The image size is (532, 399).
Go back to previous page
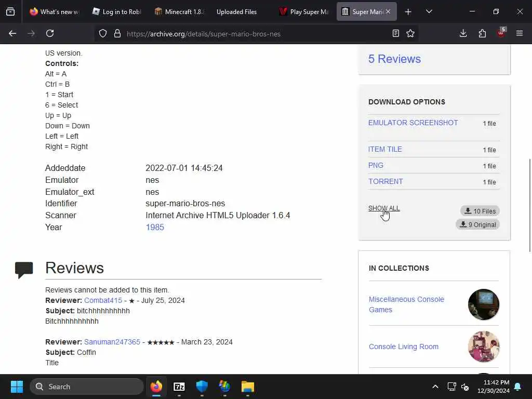coord(12,33)
